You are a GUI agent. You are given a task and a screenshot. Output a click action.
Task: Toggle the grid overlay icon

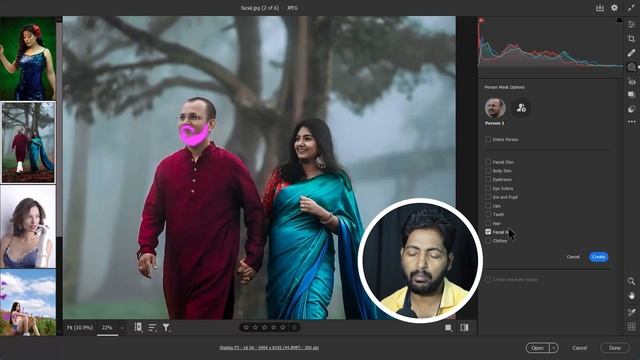coord(631,327)
